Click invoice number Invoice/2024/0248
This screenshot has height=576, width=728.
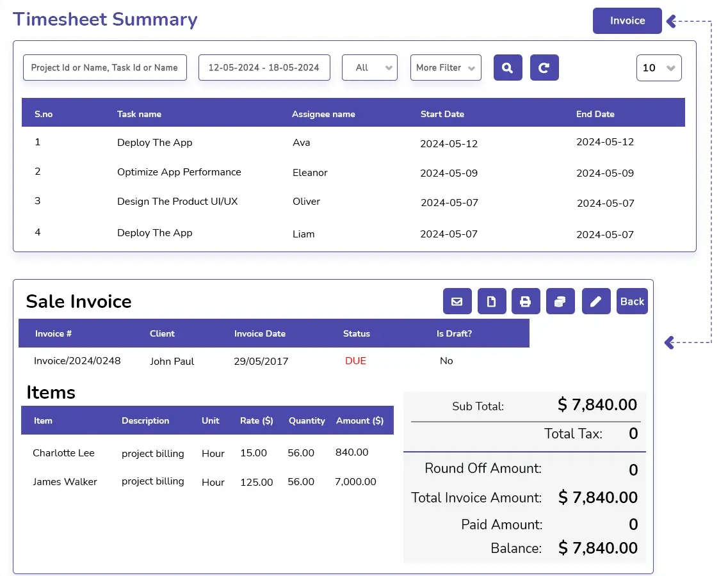click(x=77, y=361)
